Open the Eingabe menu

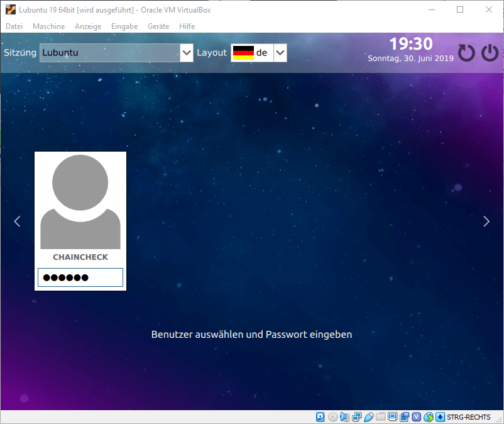[x=124, y=26]
